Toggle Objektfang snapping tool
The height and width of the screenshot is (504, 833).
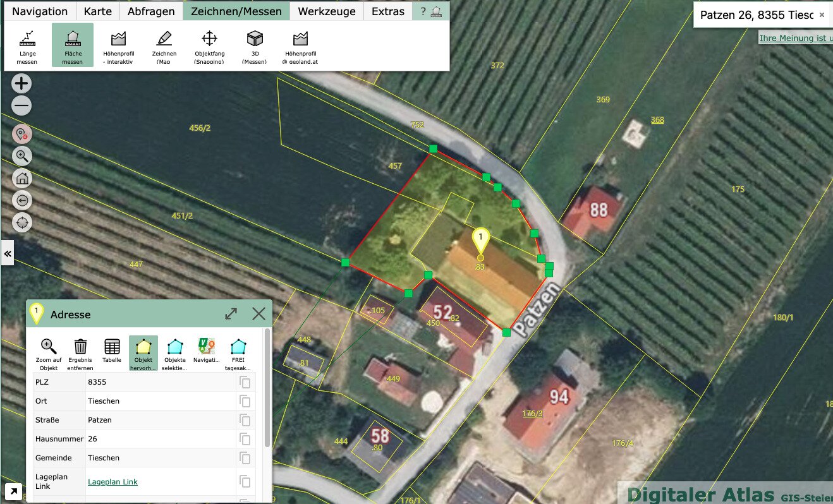[209, 46]
